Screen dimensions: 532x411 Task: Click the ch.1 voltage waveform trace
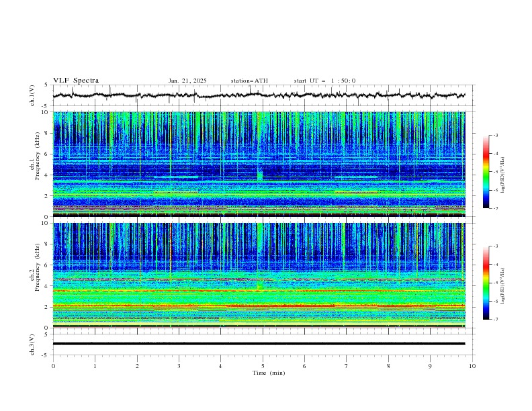pyautogui.click(x=259, y=95)
